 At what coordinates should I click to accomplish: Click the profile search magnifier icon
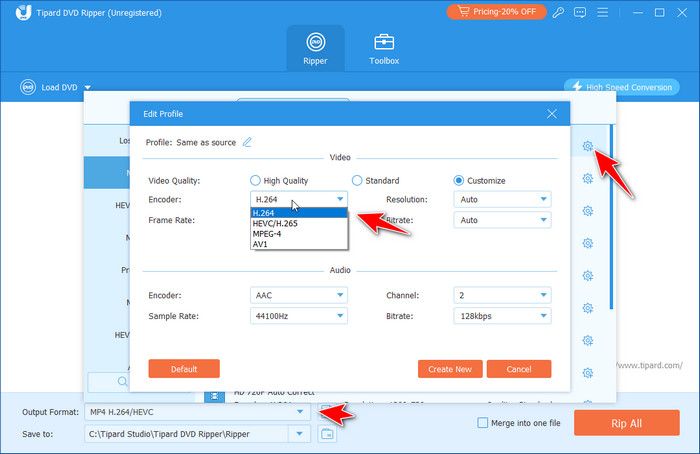(x=122, y=381)
